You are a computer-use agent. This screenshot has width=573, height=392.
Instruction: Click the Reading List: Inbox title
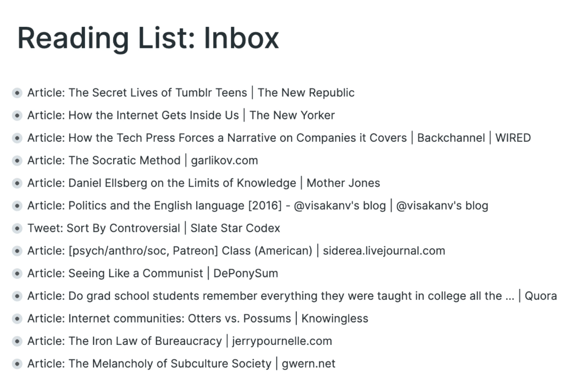tap(148, 38)
